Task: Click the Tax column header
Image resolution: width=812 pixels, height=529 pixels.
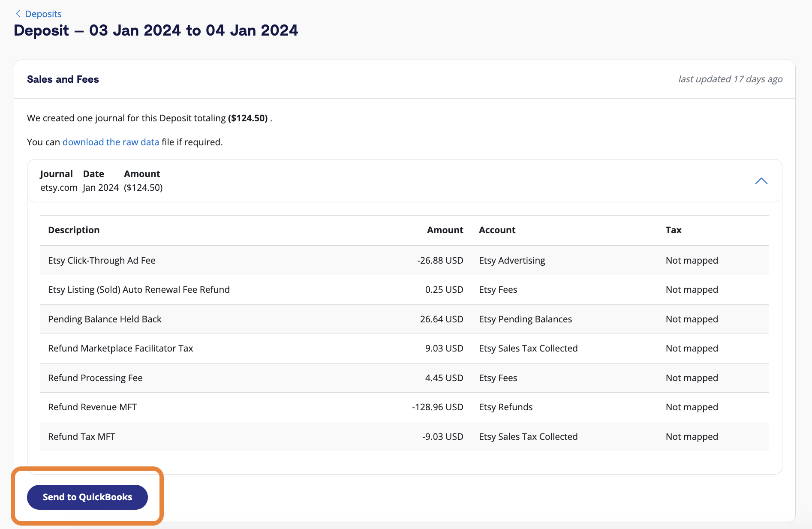Action: pyautogui.click(x=674, y=230)
